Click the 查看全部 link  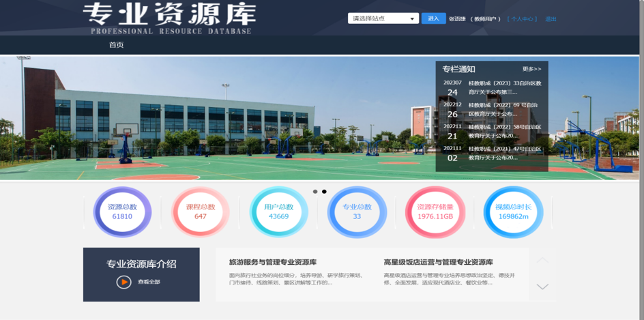(149, 282)
